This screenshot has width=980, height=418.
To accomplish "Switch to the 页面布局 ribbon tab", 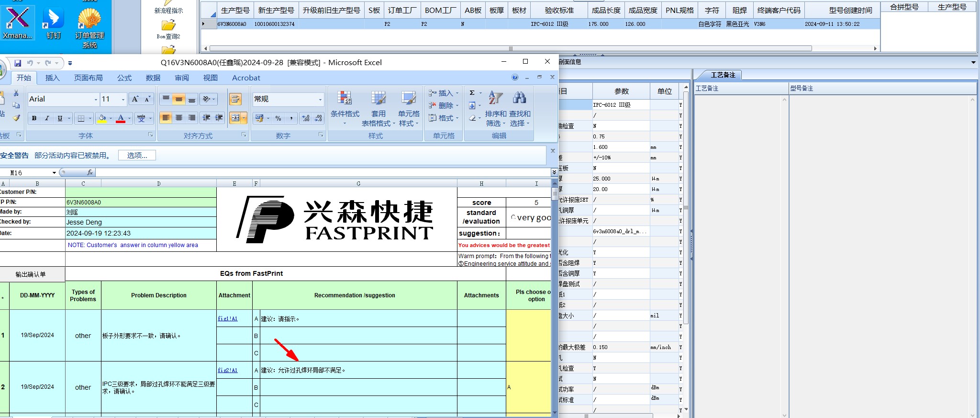I will [88, 78].
